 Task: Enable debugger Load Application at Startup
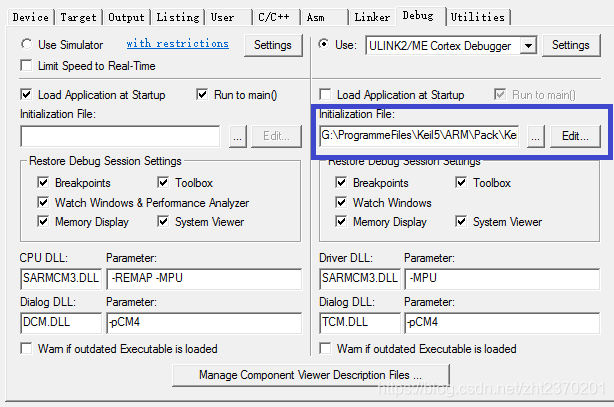325,94
